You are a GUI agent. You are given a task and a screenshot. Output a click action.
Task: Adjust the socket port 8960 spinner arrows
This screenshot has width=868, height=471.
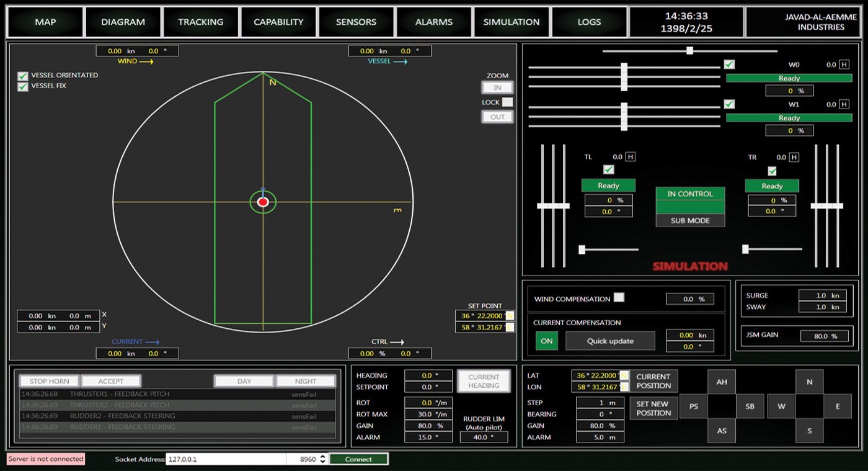(321, 459)
